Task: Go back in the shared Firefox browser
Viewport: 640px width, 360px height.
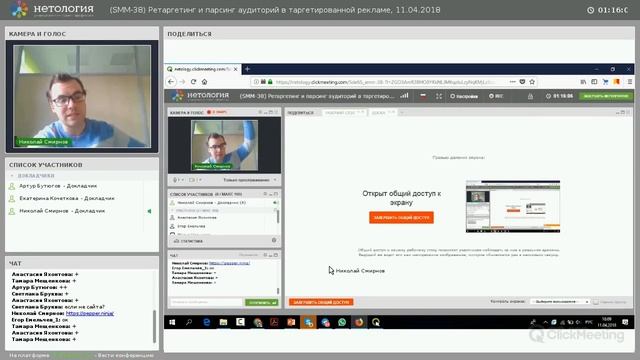Action: [x=171, y=82]
